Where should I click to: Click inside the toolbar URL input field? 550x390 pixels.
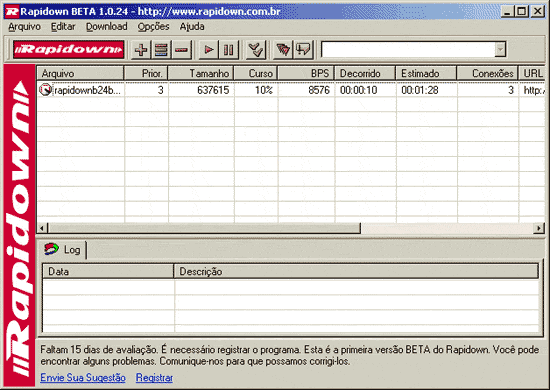pyautogui.click(x=408, y=49)
